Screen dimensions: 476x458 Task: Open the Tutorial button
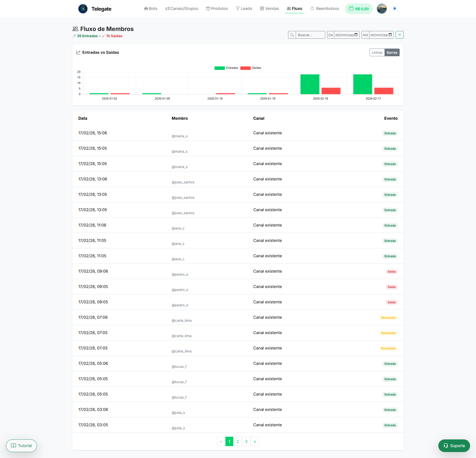(21, 446)
